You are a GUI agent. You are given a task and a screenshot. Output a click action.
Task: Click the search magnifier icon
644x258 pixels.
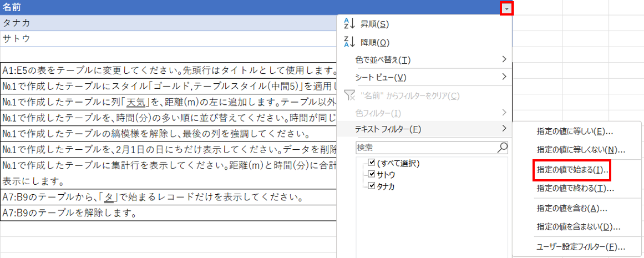tap(502, 147)
